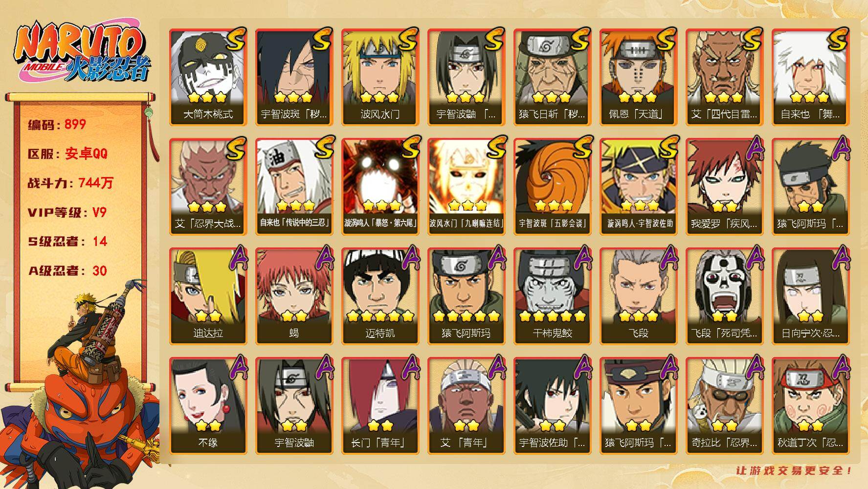The height and width of the screenshot is (489, 868).
Task: Select the 飞段 character portrait
Action: pos(638,296)
